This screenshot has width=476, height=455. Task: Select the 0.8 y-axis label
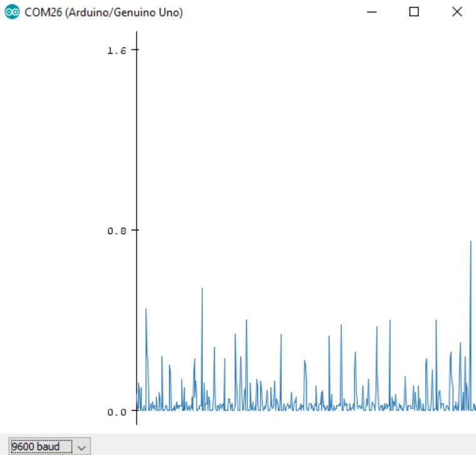117,230
